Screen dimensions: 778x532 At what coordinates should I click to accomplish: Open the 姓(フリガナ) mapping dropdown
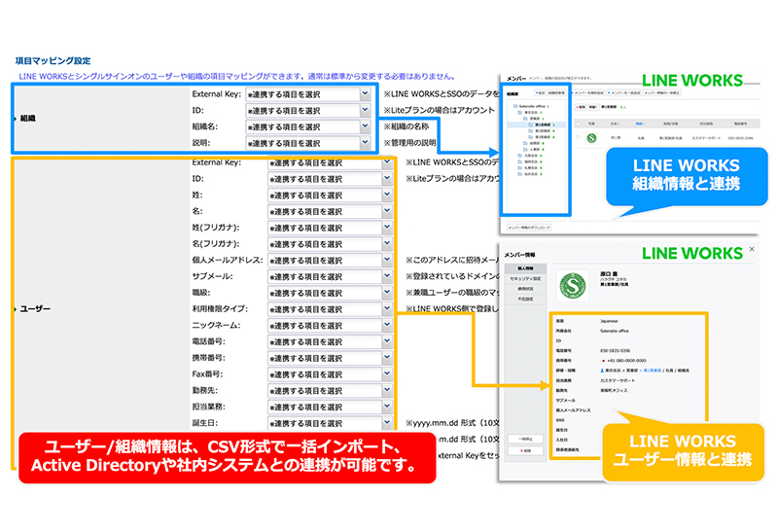[x=330, y=229]
